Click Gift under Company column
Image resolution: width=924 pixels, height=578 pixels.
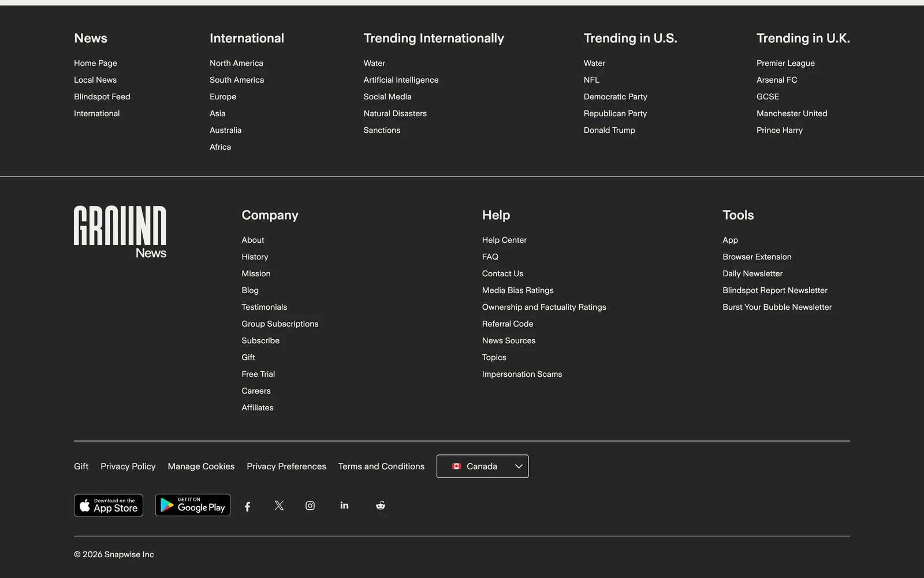[248, 357]
